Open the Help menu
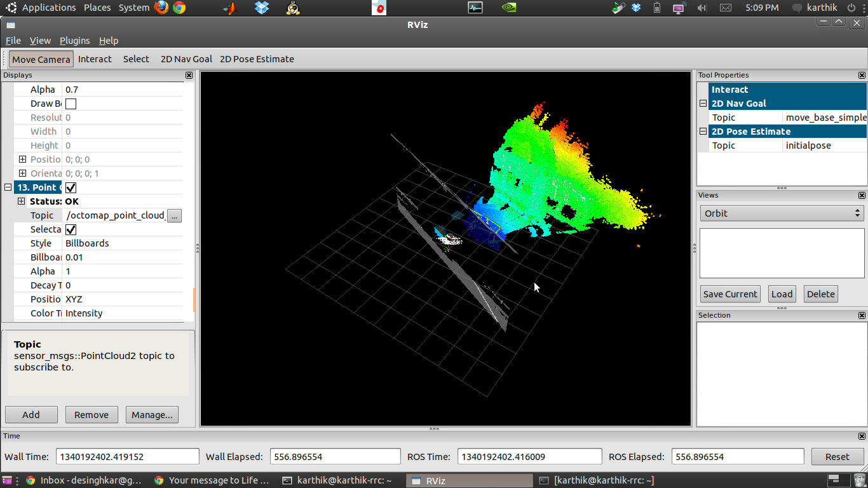Screen dimensions: 868x488 click(109, 41)
